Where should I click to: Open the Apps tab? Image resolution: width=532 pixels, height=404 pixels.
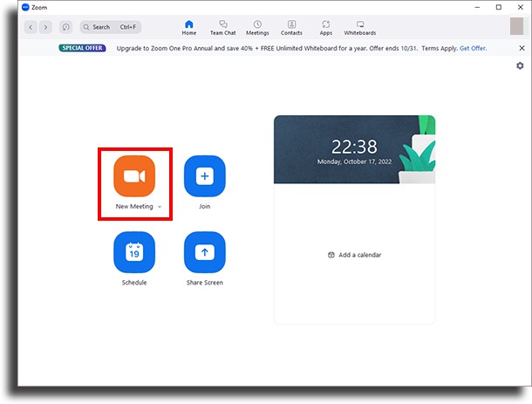pos(325,28)
